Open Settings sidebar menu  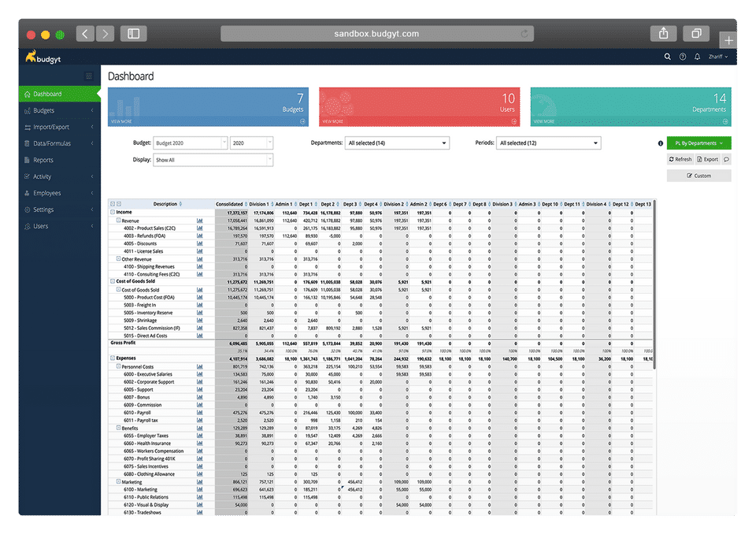coord(60,210)
